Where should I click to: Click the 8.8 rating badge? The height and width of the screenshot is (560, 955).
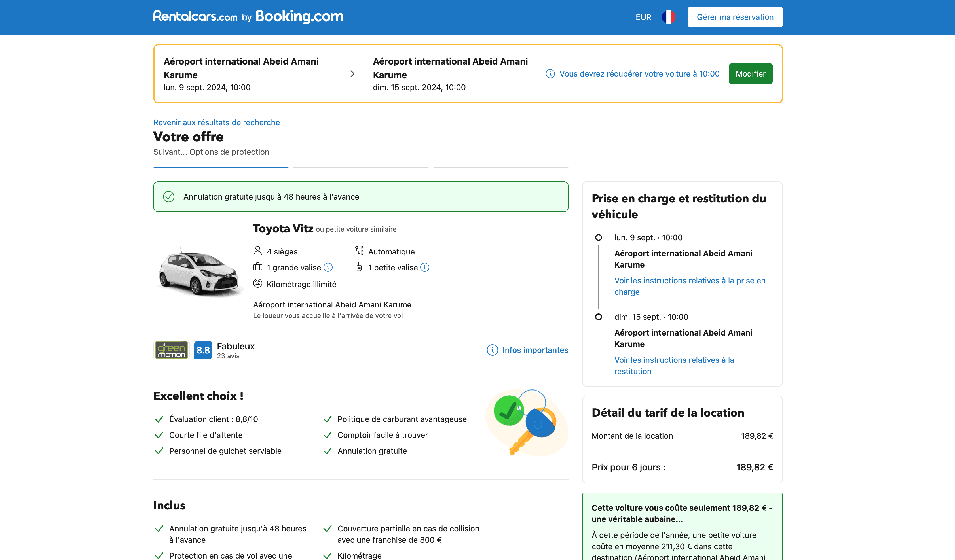pos(203,350)
